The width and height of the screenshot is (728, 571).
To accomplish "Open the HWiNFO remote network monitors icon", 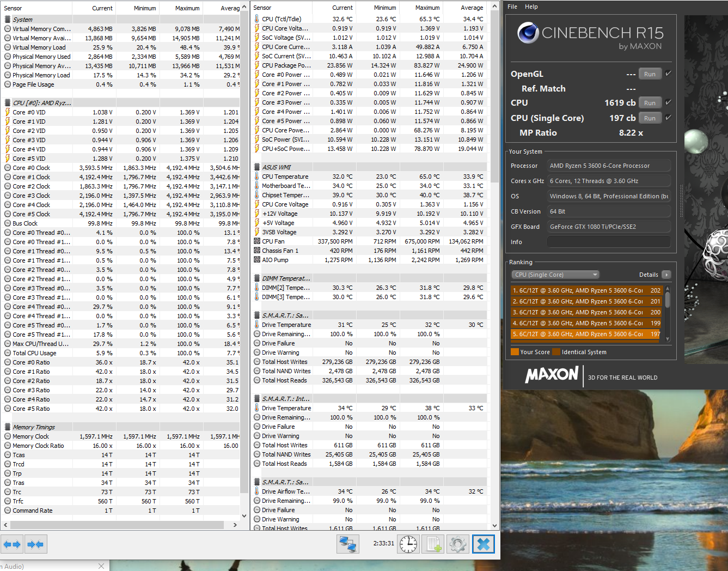I will (x=348, y=544).
